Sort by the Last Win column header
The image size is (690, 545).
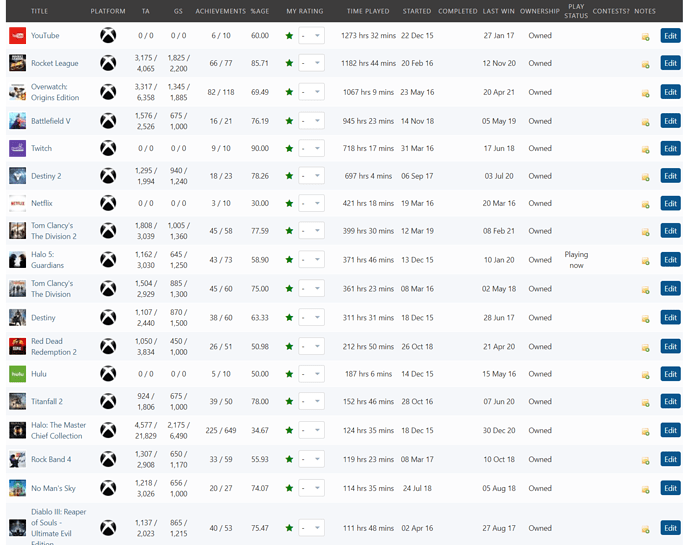[498, 11]
